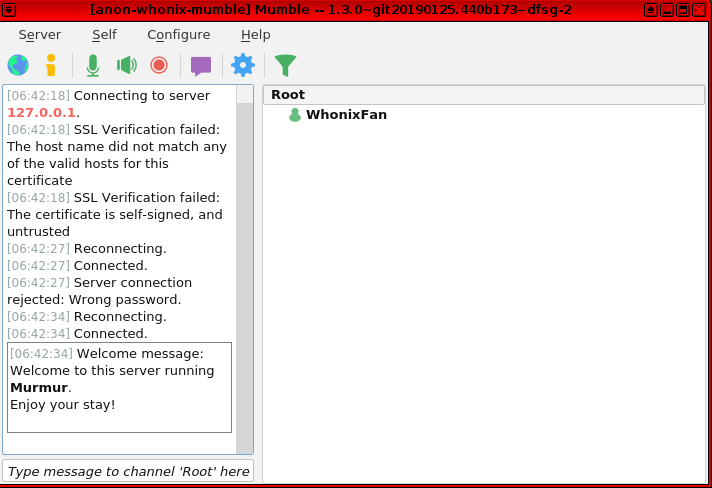Open the Help menu
This screenshot has width=712, height=488.
pos(255,35)
